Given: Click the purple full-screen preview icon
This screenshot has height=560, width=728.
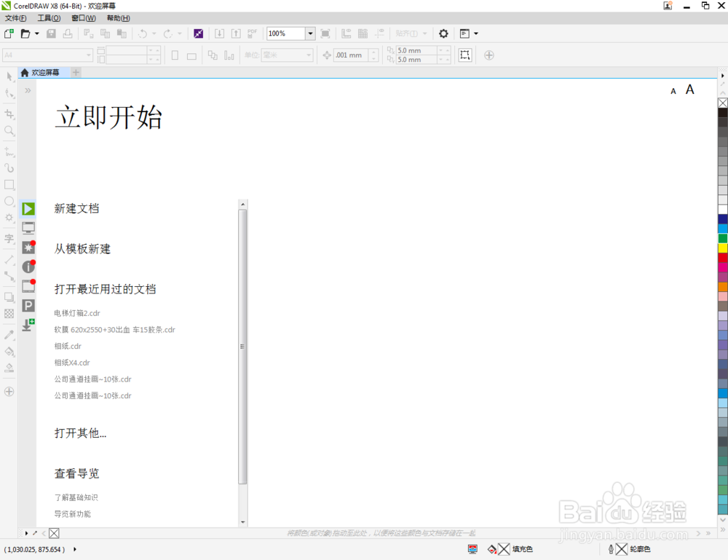Looking at the screenshot, I should tap(198, 33).
